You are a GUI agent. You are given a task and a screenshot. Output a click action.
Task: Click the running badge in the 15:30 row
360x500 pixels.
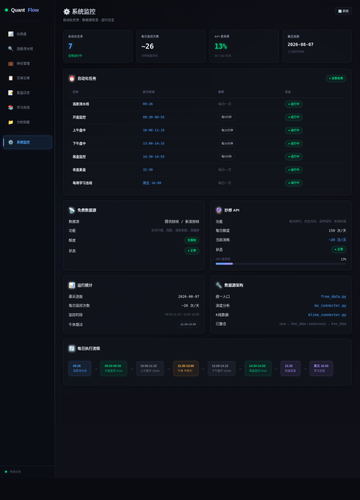tap(294, 170)
